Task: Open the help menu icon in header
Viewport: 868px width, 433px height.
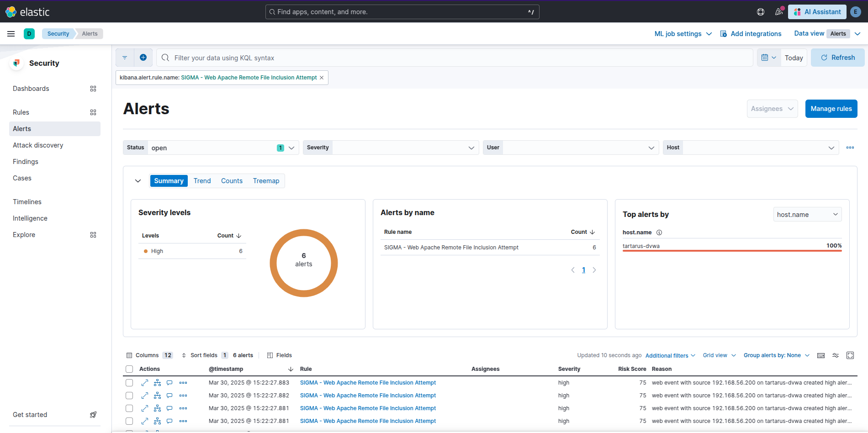Action: [x=761, y=12]
